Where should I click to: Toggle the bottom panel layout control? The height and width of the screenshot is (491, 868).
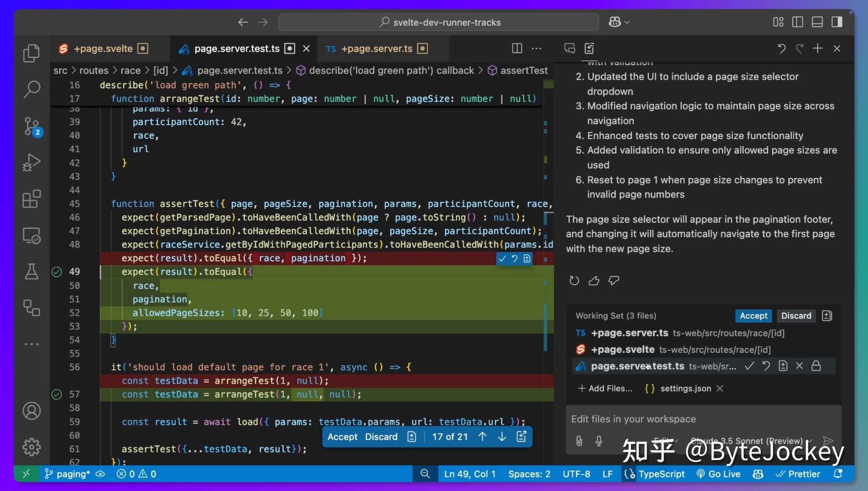point(817,22)
